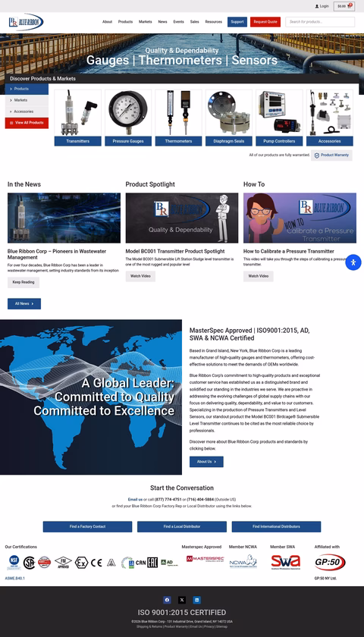Click Find International Distributors button

click(276, 527)
